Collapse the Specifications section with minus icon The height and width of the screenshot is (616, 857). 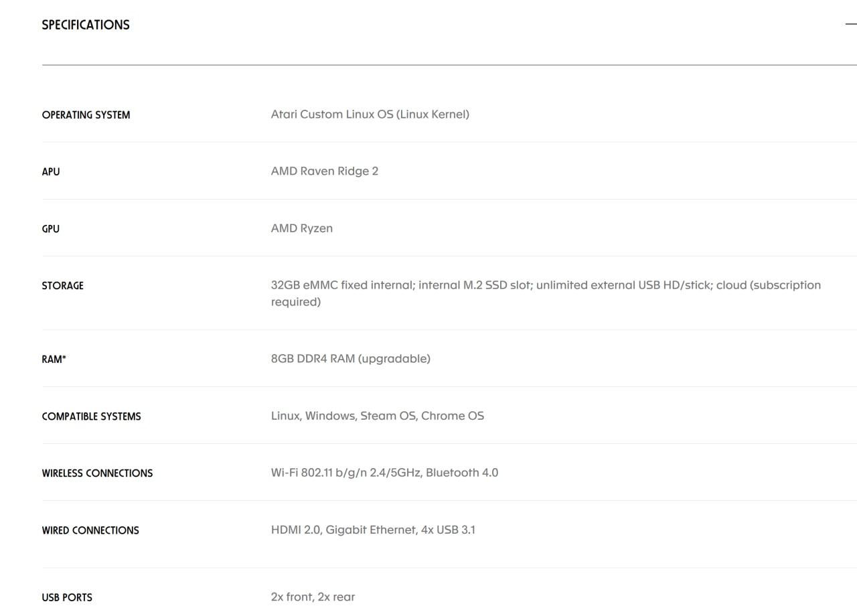coord(851,24)
